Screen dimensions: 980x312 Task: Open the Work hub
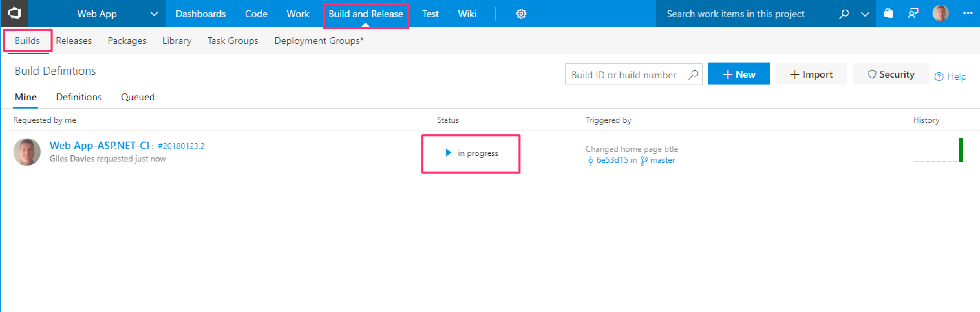[x=298, y=14]
